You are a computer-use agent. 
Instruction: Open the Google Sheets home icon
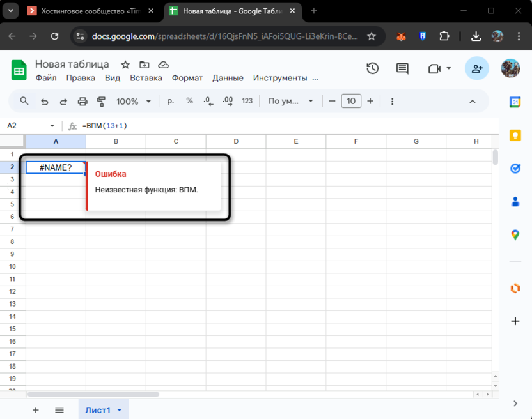[19, 70]
